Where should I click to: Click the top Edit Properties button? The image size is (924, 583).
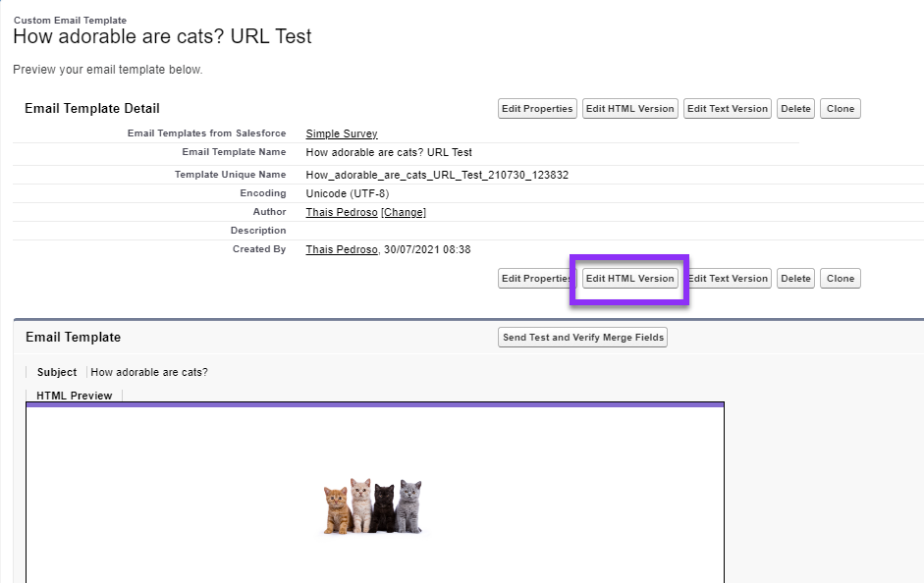pyautogui.click(x=537, y=108)
